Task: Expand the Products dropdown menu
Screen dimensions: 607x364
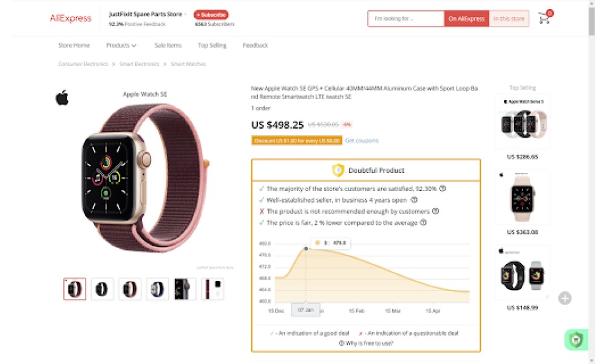Action: (121, 45)
